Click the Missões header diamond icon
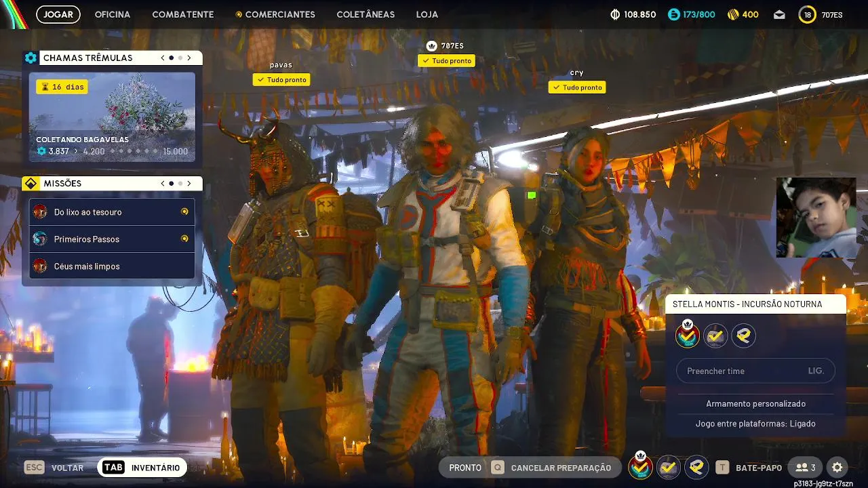This screenshot has height=488, width=868. [31, 183]
